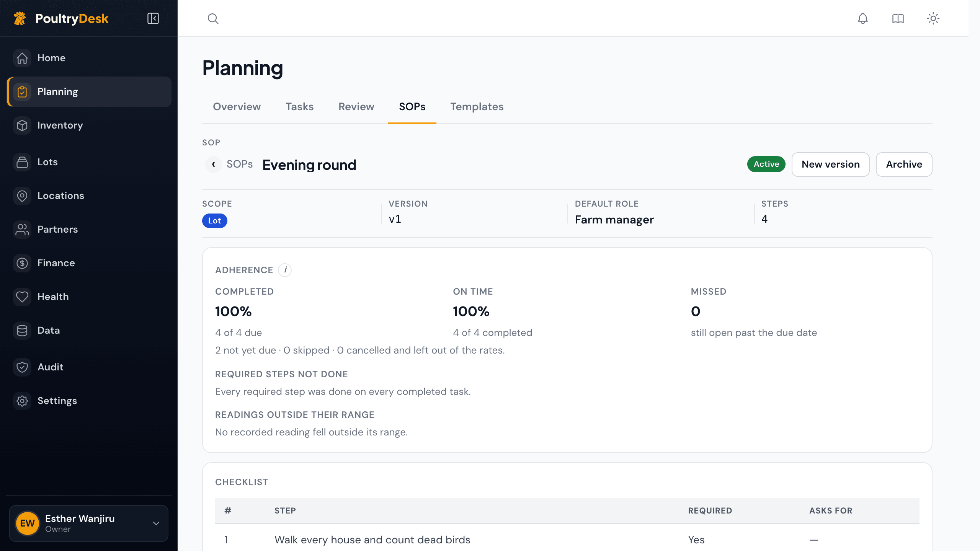This screenshot has height=551, width=980.
Task: Open the search magnifier icon
Action: 213,18
